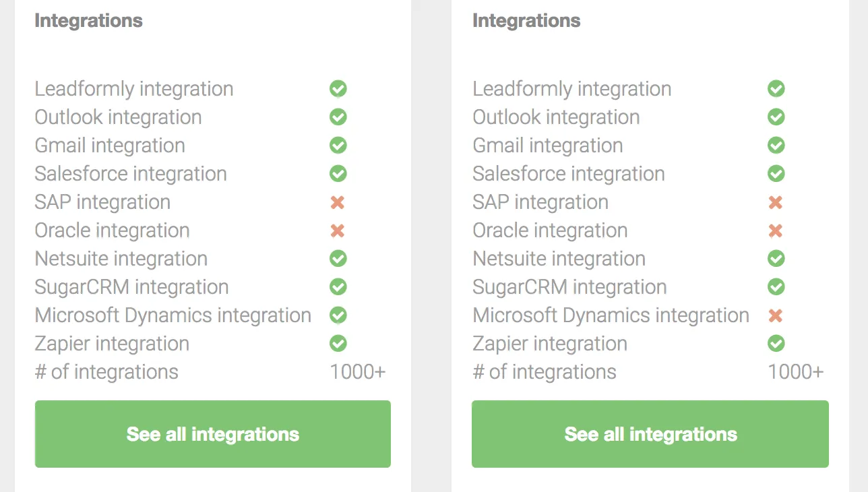Click right card Salesforce integration checkmark
The image size is (868, 492).
coord(776,174)
